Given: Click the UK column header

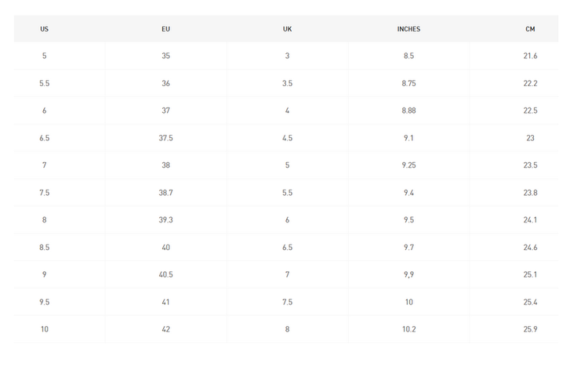Looking at the screenshot, I should click(287, 29).
